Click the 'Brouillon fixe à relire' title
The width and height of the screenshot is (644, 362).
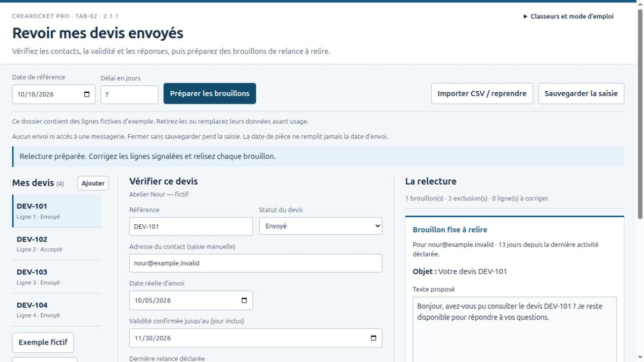(x=450, y=230)
